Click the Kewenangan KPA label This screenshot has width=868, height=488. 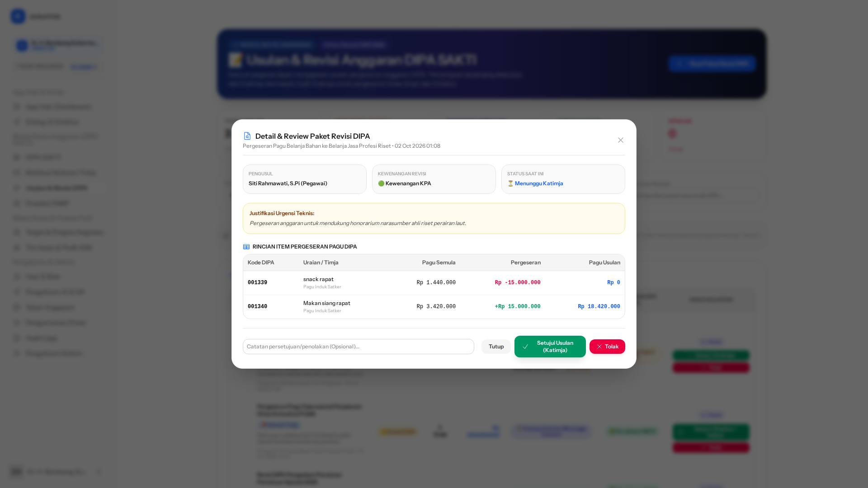[x=408, y=183]
